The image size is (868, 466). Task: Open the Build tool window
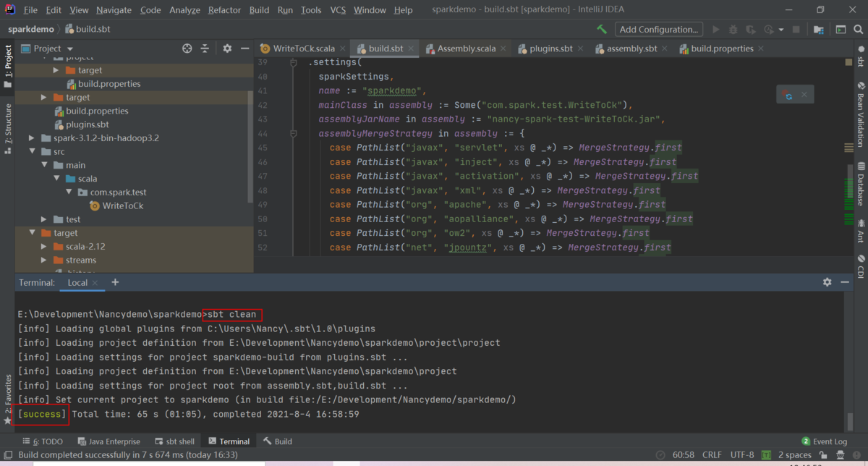[x=278, y=441]
